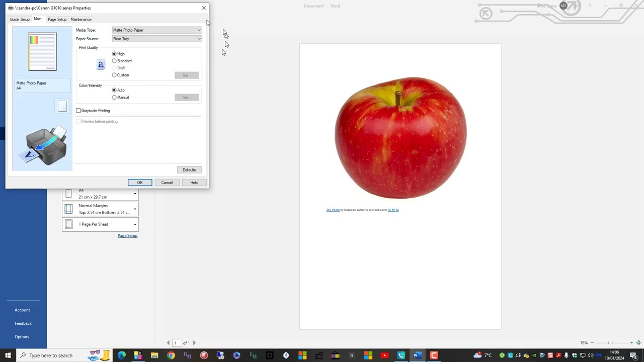Viewport: 644px width, 362px height.
Task: Click OK in printer properties
Action: [140, 183]
